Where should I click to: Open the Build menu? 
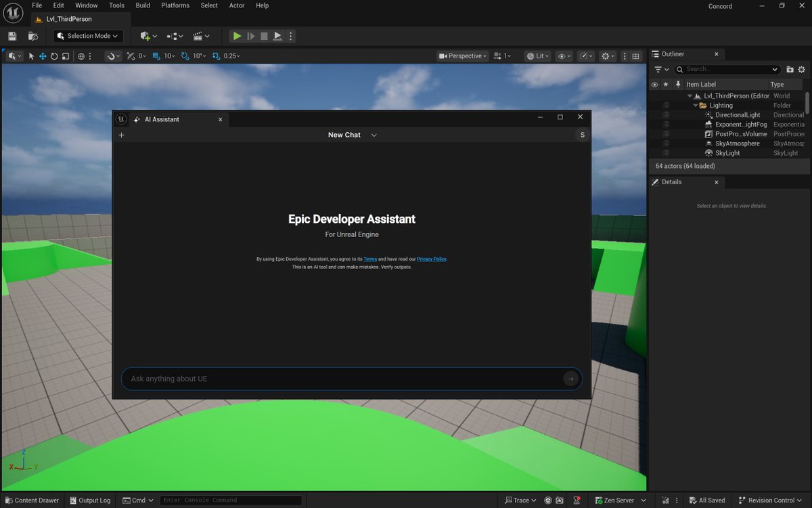point(143,5)
